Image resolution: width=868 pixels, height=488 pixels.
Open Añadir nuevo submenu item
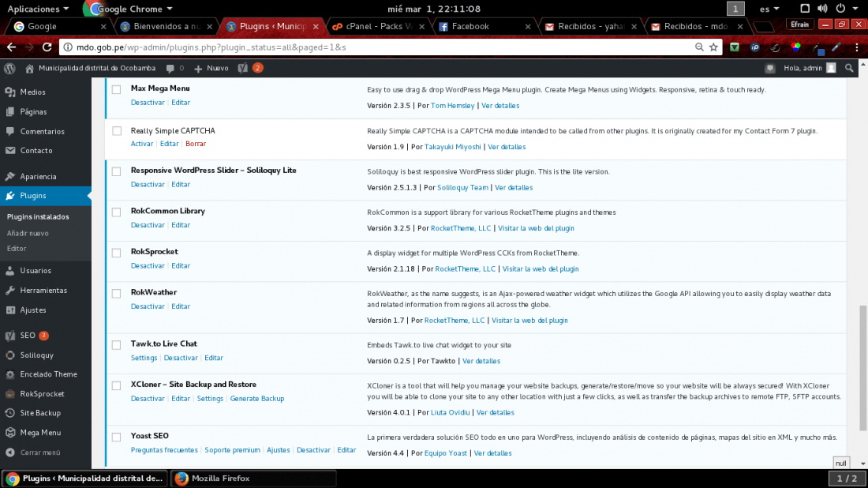tap(28, 233)
